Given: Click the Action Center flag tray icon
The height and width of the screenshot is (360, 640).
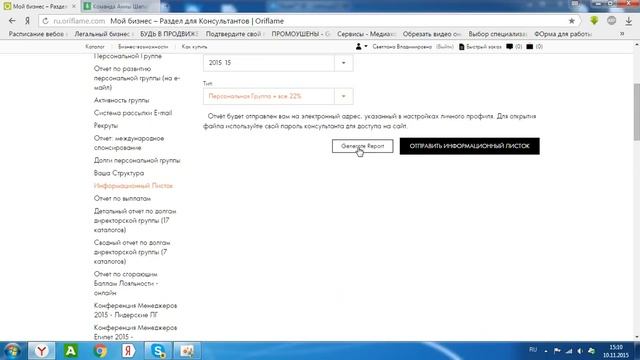Looking at the screenshot, I should tap(557, 351).
